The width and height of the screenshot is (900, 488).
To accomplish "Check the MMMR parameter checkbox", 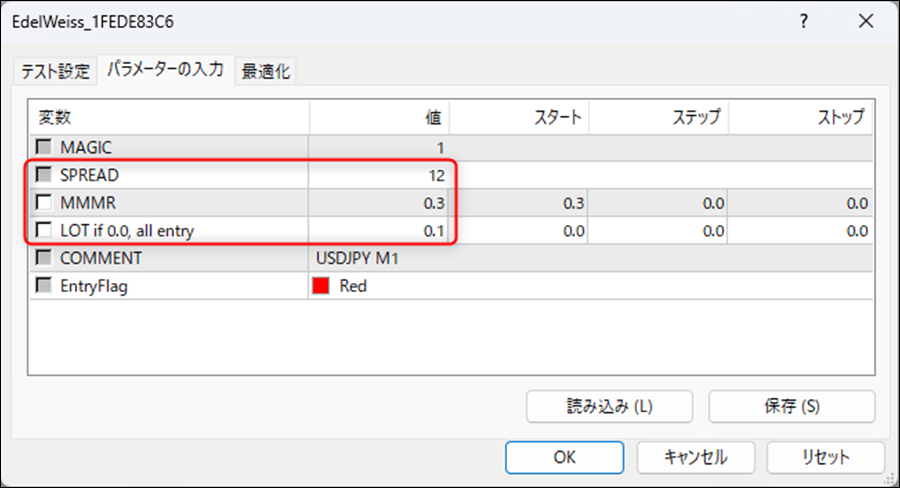I will click(44, 203).
